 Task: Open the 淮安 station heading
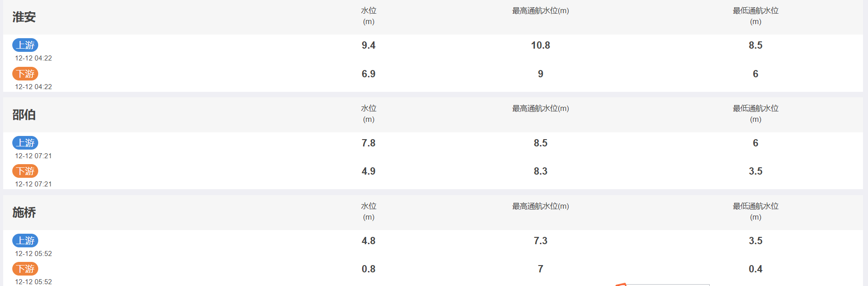[x=24, y=17]
